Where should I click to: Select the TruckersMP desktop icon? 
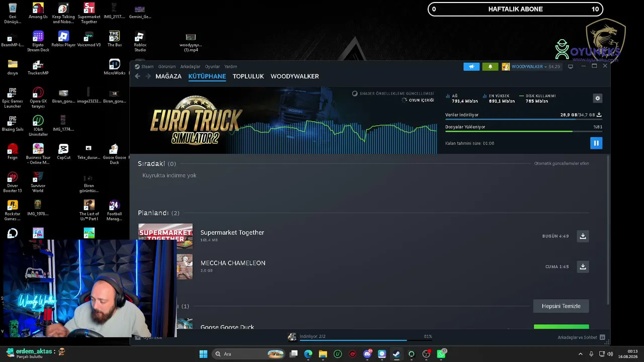pyautogui.click(x=38, y=68)
